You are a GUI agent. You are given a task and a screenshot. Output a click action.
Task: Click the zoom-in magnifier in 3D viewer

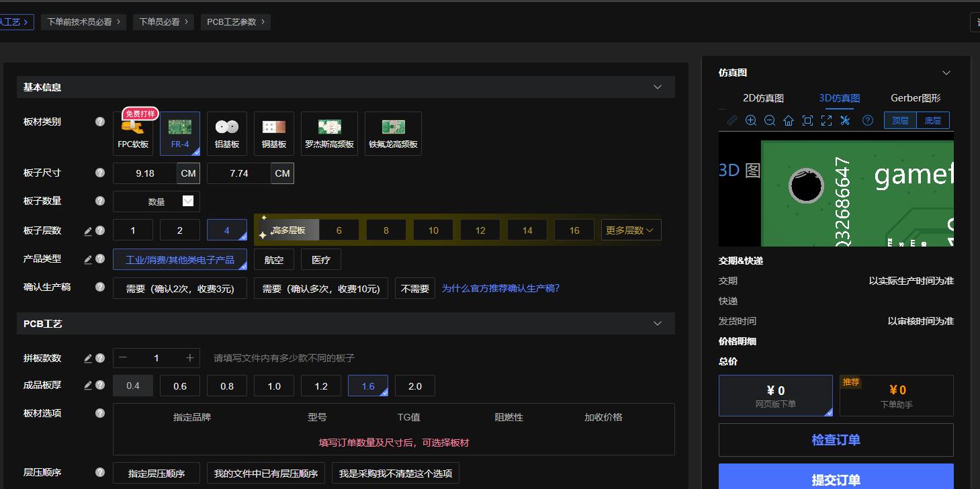click(x=751, y=120)
